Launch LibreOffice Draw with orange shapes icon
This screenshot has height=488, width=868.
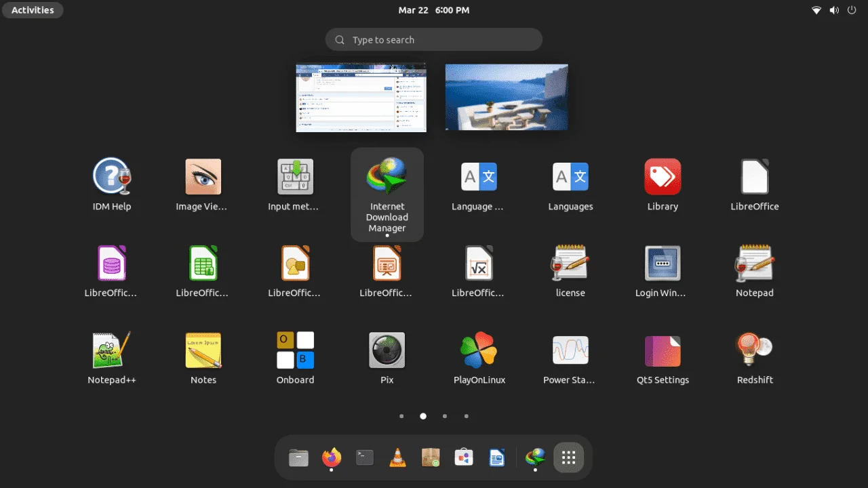[x=295, y=272]
